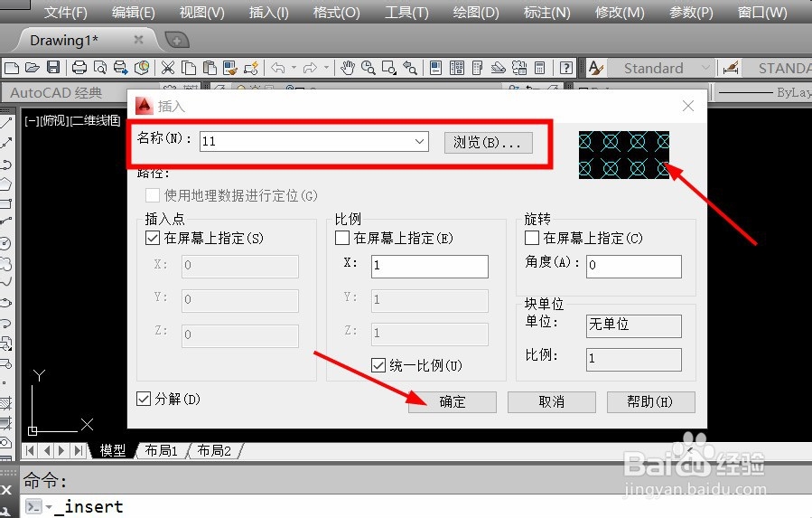Screen dimensions: 812x518
Task: Click the 帮助(H) help button
Action: tap(650, 402)
